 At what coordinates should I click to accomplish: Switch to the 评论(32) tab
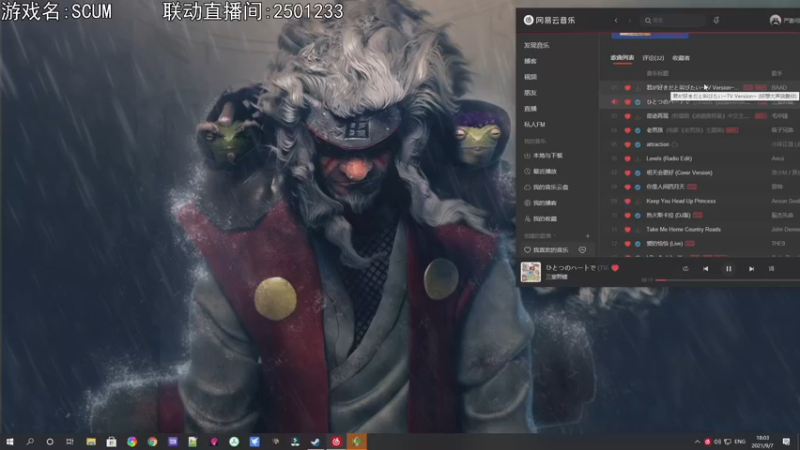coord(653,58)
